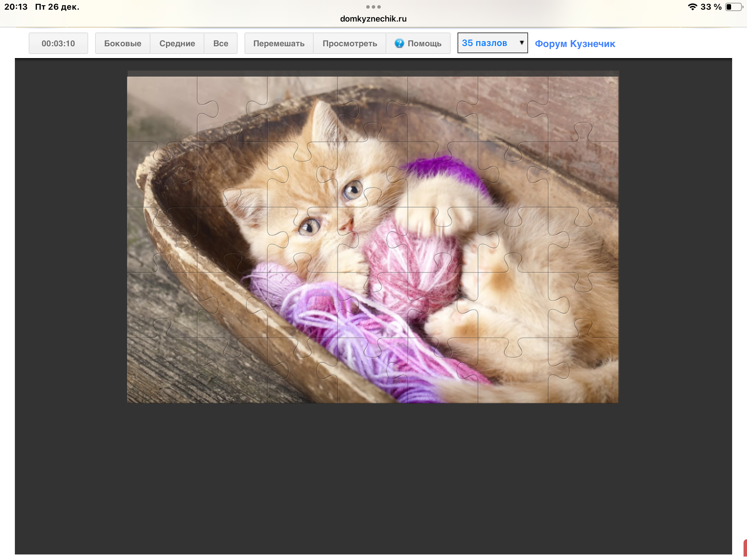Show only Средние middle pieces

point(177,44)
